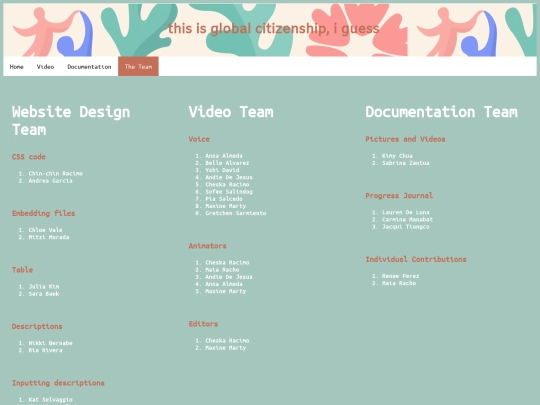Select the name Nikki Bernabe
540x405 pixels.
coord(50,343)
